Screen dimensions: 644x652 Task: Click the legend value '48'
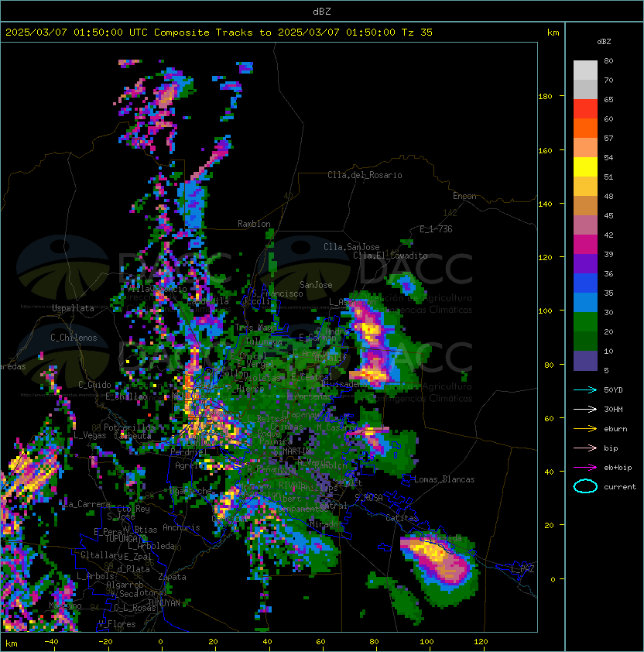[x=608, y=196]
